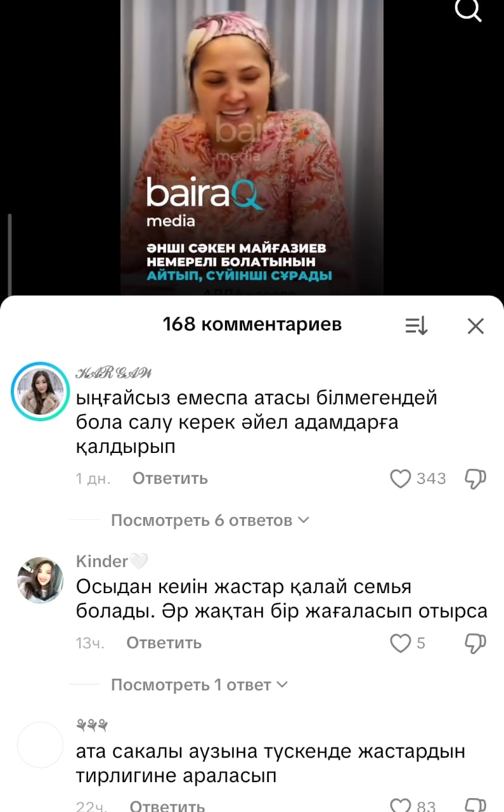Viewport: 504px width, 812px height.
Task: Dislike the first comment about атасы
Action: (475, 478)
